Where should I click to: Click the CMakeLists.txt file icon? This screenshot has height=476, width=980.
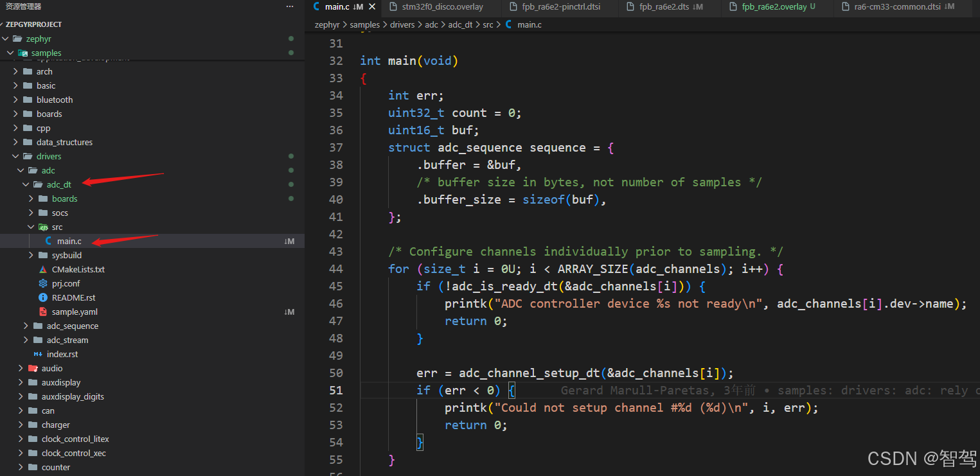point(43,270)
